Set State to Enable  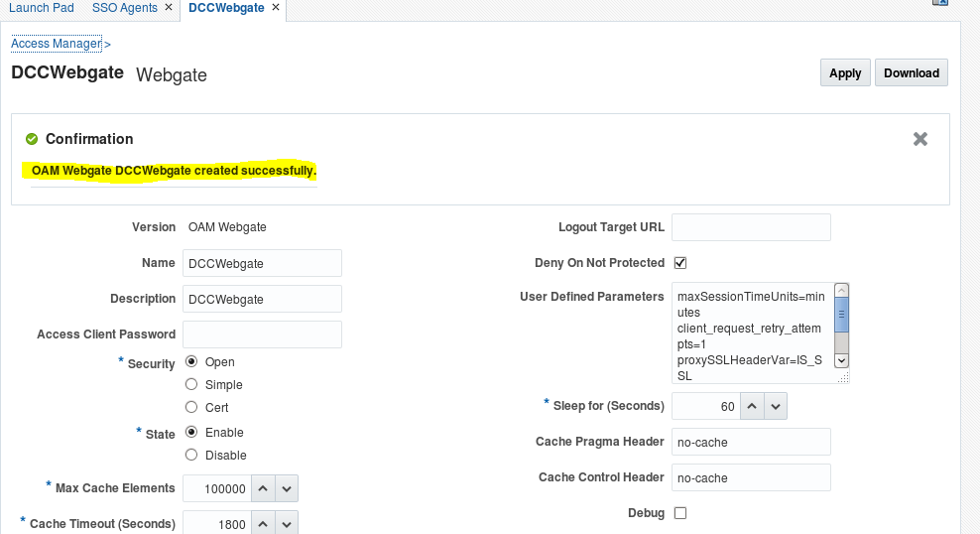pyautogui.click(x=191, y=432)
